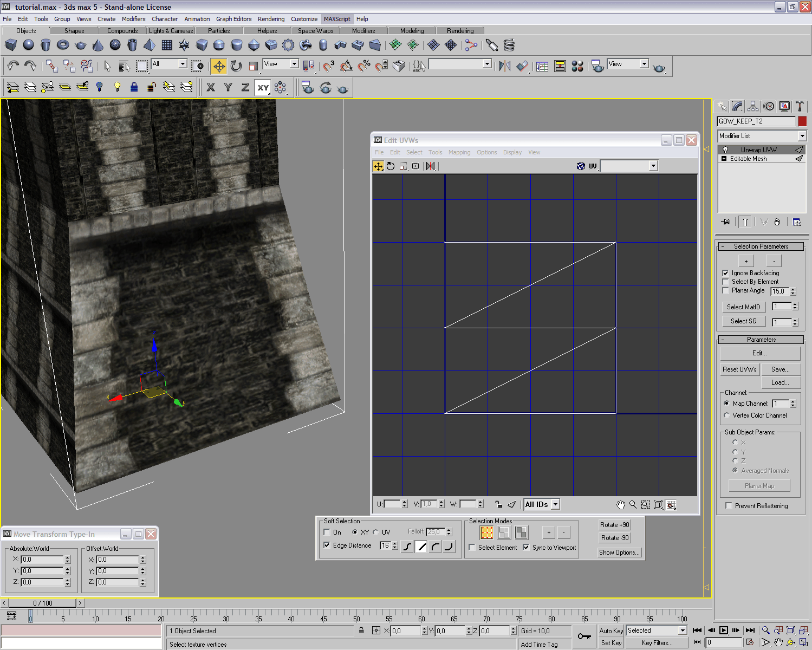Image resolution: width=812 pixels, height=650 pixels.
Task: Select Vertex Color Channel radio button
Action: (727, 415)
